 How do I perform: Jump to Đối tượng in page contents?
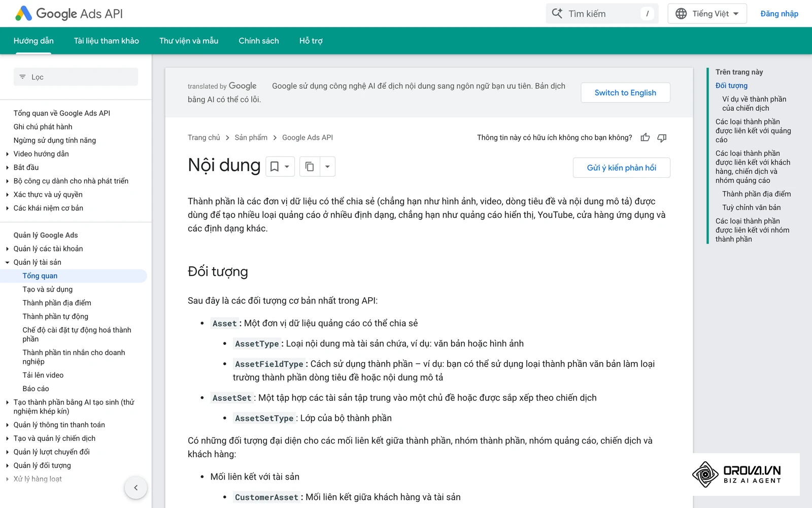731,85
